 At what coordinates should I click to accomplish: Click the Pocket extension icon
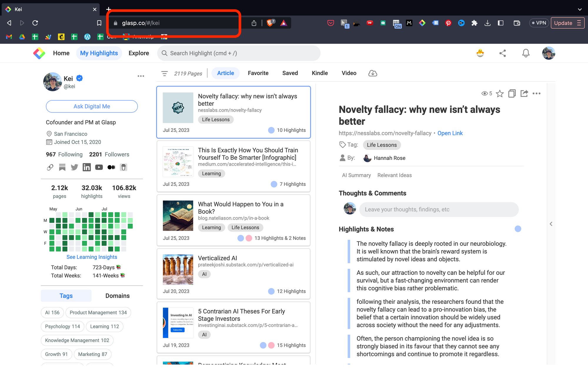click(331, 23)
